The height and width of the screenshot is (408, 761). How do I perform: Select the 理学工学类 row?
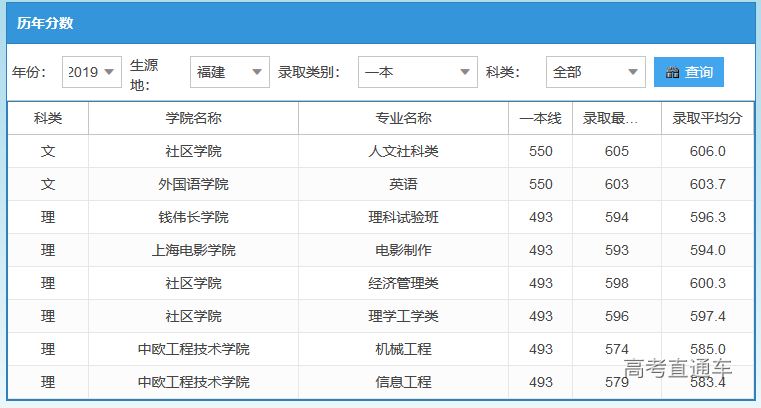click(403, 316)
